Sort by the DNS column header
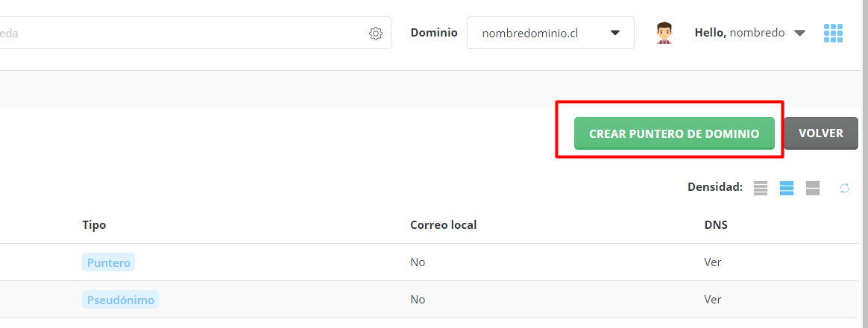 pyautogui.click(x=716, y=225)
